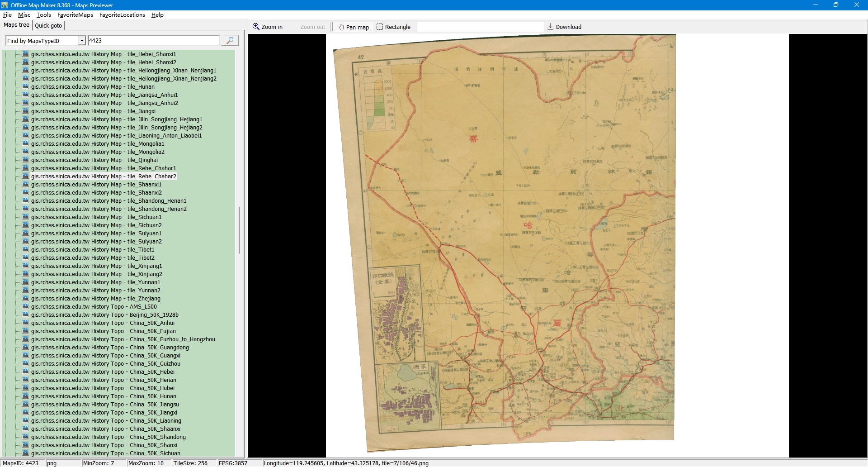Click map icon beside China_50K_Hebei entry
The image size is (868, 467).
click(x=25, y=372)
